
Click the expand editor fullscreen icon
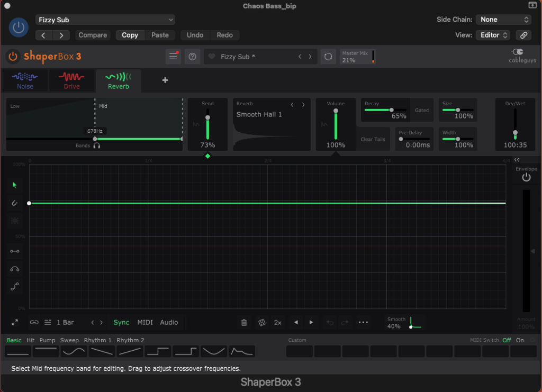pos(14,322)
